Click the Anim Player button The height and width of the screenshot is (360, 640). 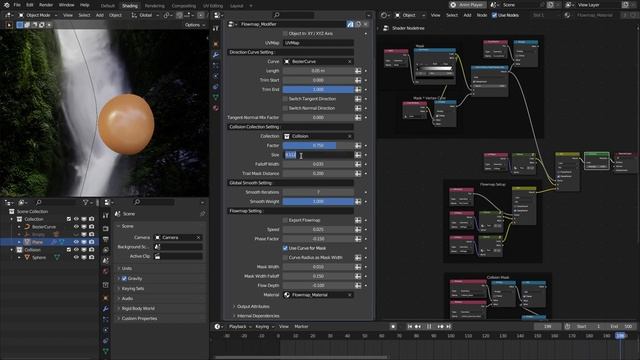pos(467,5)
